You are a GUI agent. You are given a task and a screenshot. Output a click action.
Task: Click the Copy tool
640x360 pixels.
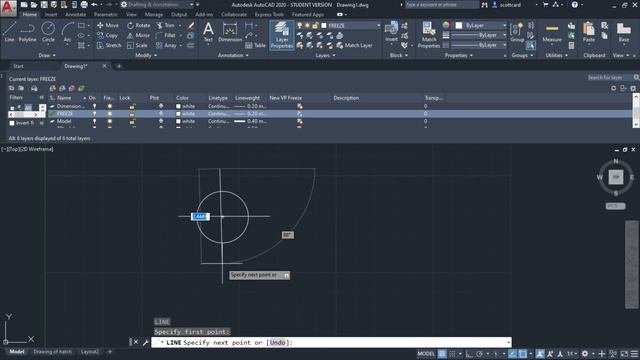click(x=107, y=36)
